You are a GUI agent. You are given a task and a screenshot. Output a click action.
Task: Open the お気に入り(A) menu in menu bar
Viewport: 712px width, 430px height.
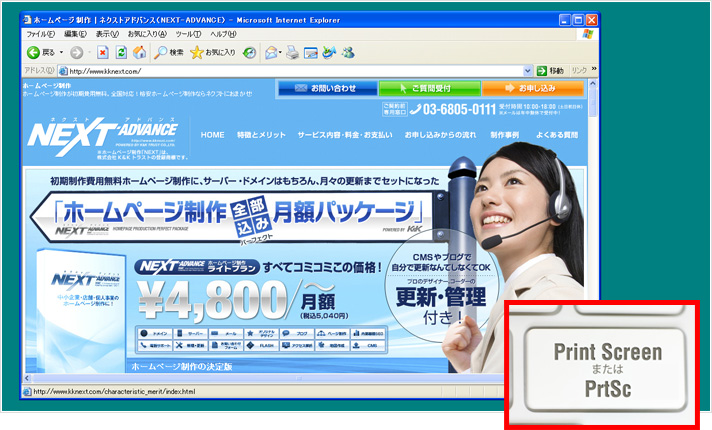147,34
